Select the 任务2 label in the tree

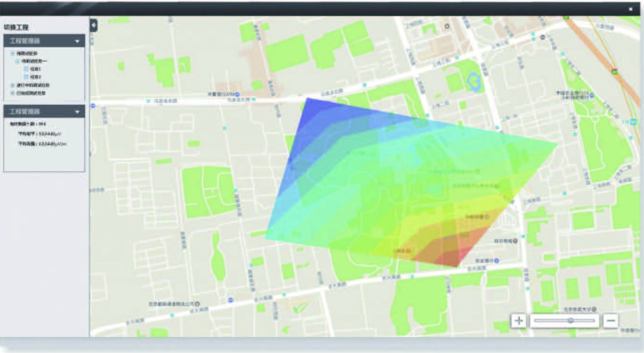coord(35,76)
